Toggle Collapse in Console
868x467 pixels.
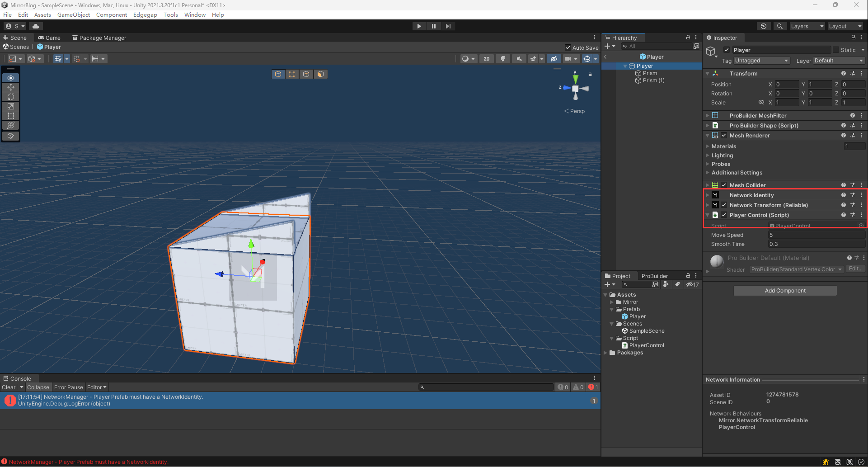point(38,387)
